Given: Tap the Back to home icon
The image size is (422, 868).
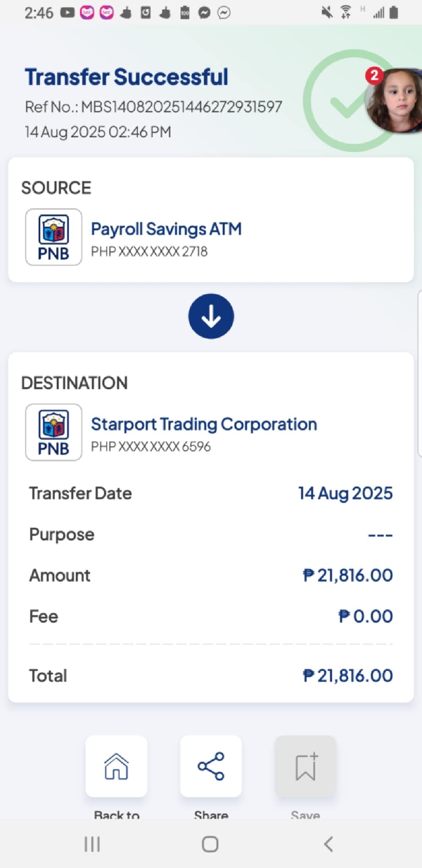Looking at the screenshot, I should click(x=116, y=766).
